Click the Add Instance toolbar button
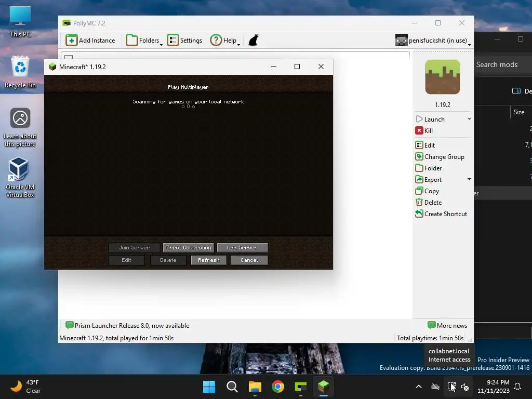The image size is (532, 399). point(90,41)
